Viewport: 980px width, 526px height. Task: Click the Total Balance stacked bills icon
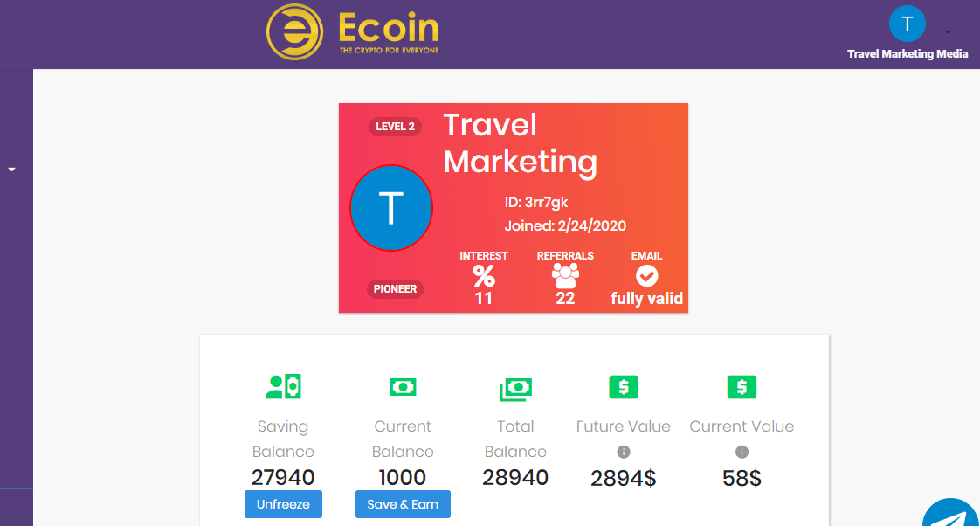pos(515,389)
